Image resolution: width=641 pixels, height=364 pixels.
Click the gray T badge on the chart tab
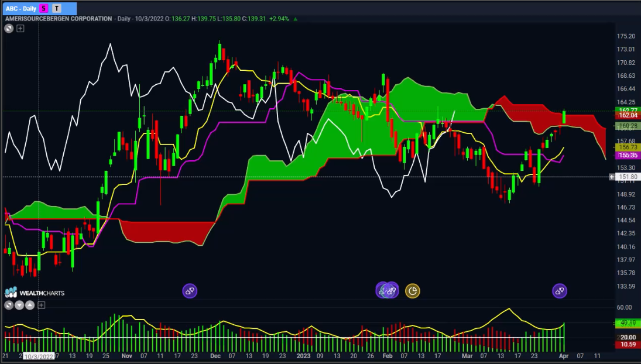56,8
